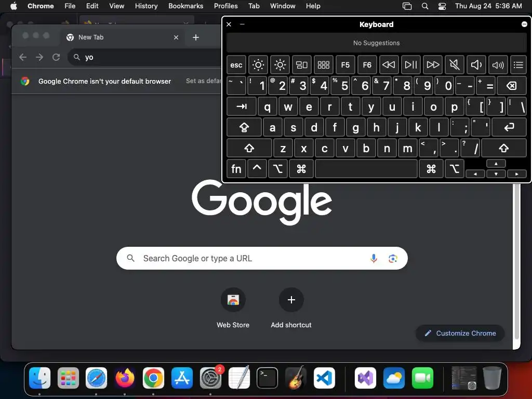Raise brightness with the bright sun key
This screenshot has width=532, height=399.
[280, 65]
